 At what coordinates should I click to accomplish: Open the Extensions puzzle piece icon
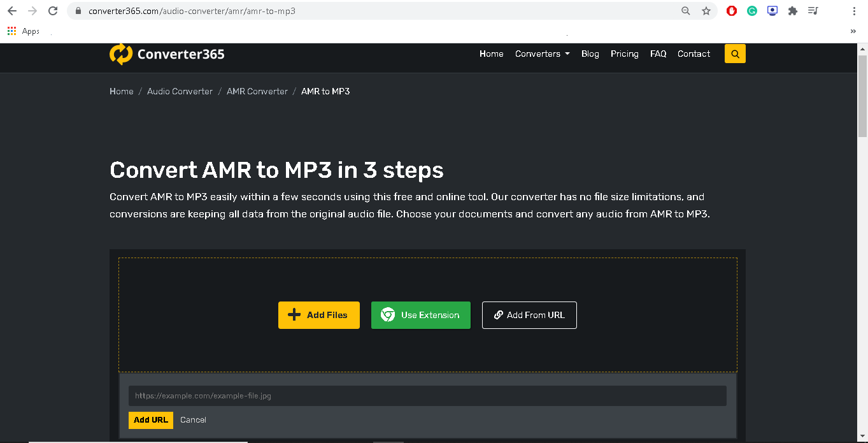coord(793,11)
